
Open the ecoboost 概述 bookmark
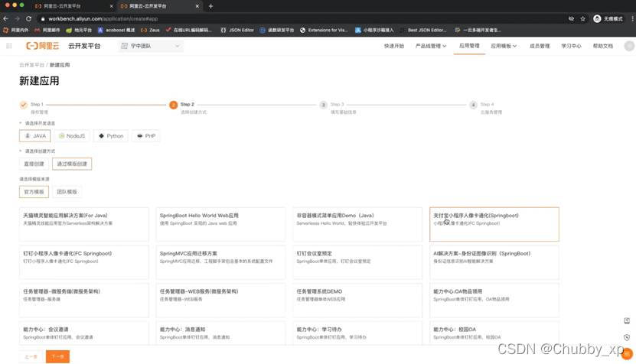pyautogui.click(x=116, y=30)
